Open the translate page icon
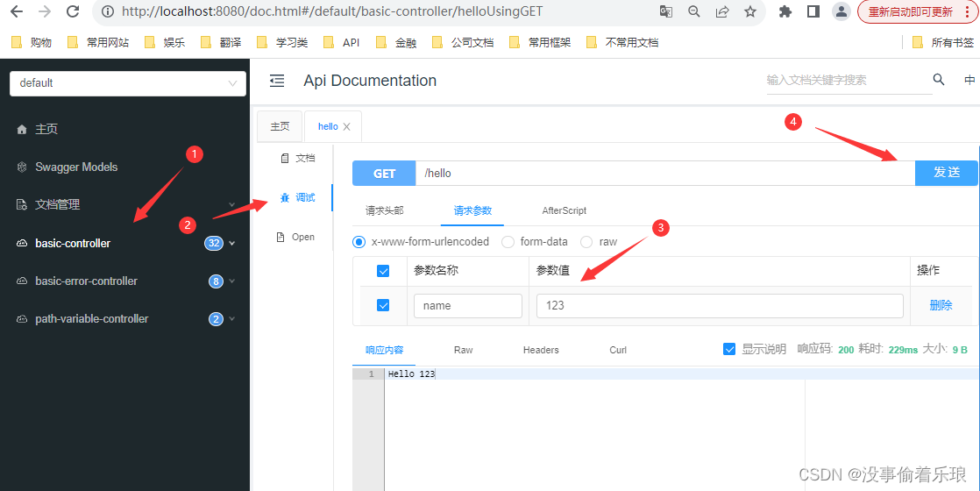 (667, 11)
